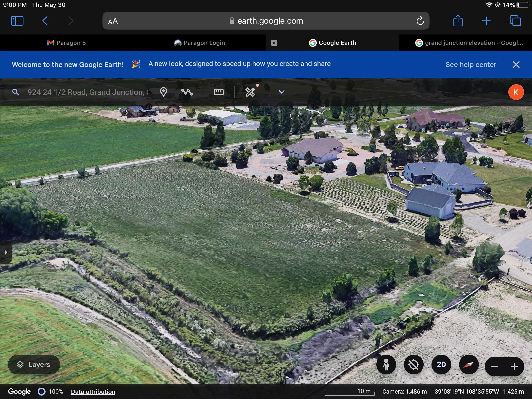Click the red compass needle icon
The height and width of the screenshot is (399, 532).
click(469, 365)
